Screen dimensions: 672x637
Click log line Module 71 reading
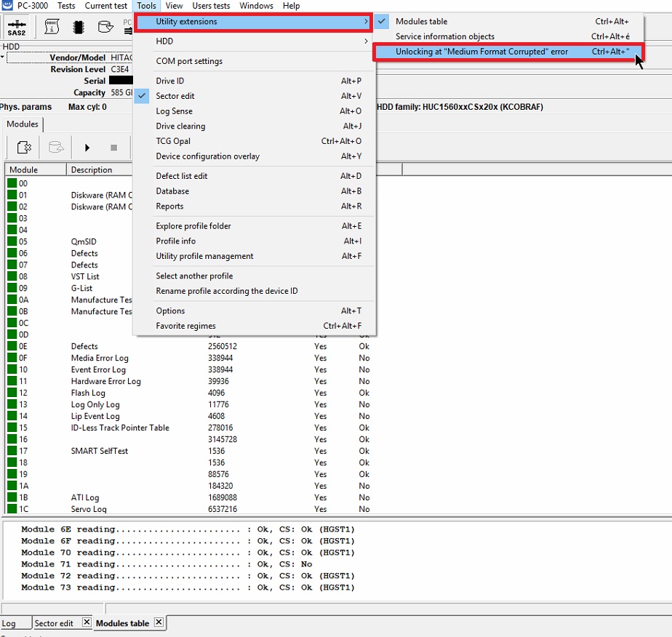(167, 564)
